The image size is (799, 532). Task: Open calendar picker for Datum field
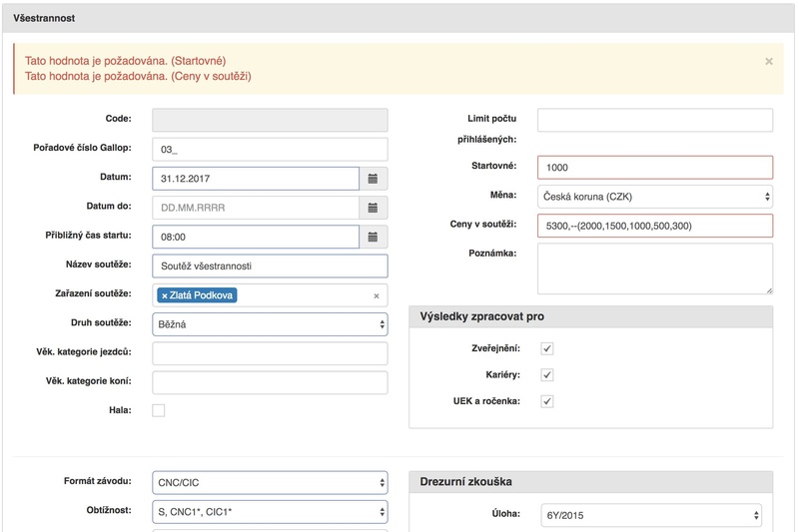373,179
